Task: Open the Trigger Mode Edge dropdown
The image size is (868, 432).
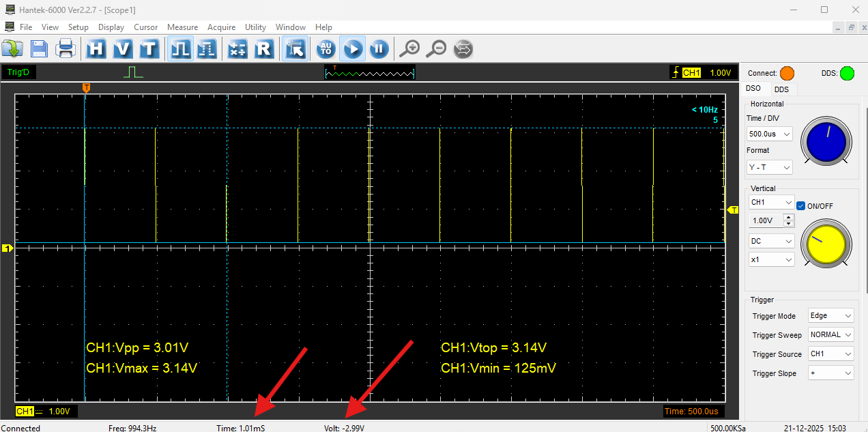Action: (x=830, y=316)
